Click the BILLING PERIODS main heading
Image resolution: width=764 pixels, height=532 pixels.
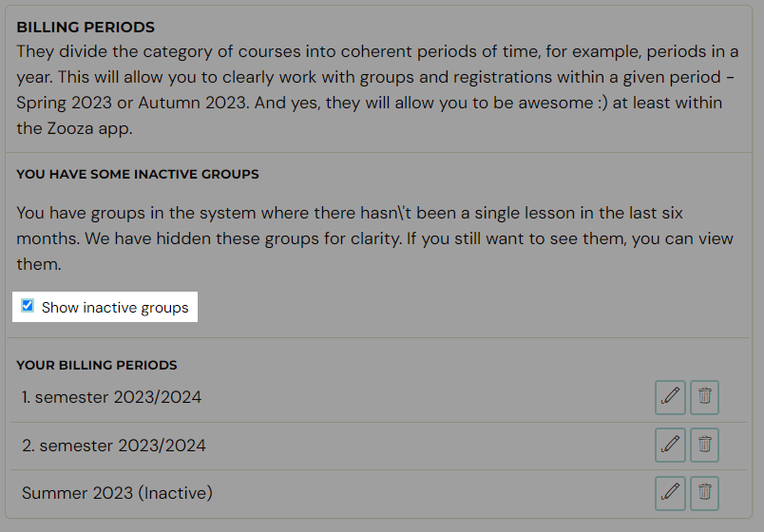(x=86, y=28)
